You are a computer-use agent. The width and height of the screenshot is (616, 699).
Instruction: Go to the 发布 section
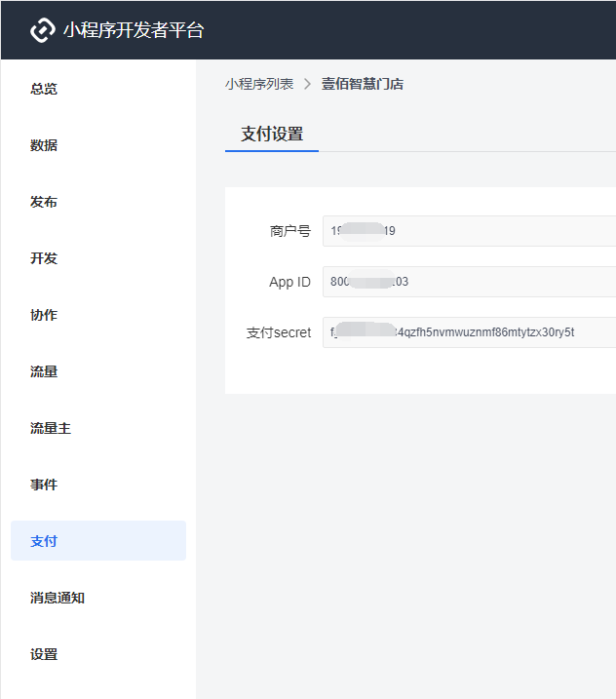[x=44, y=202]
